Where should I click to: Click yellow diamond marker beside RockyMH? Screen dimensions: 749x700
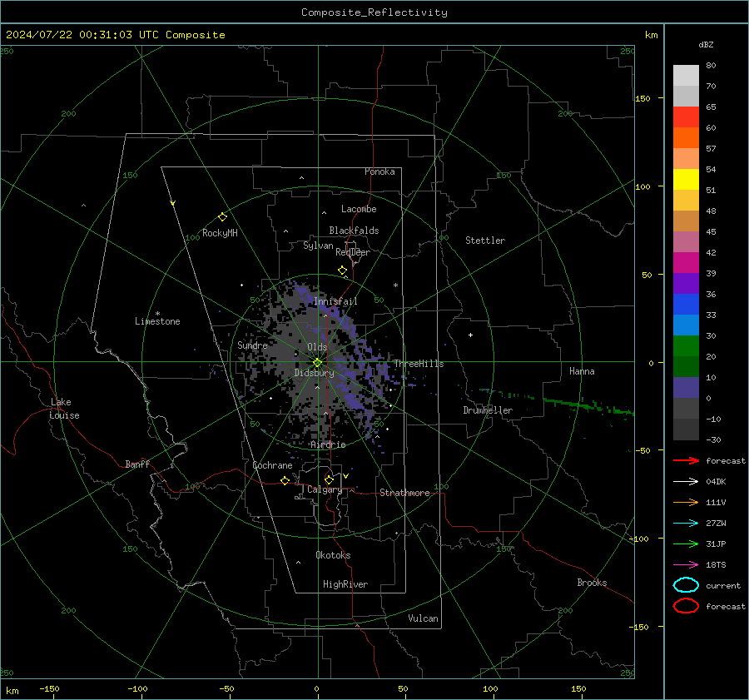[x=222, y=217]
